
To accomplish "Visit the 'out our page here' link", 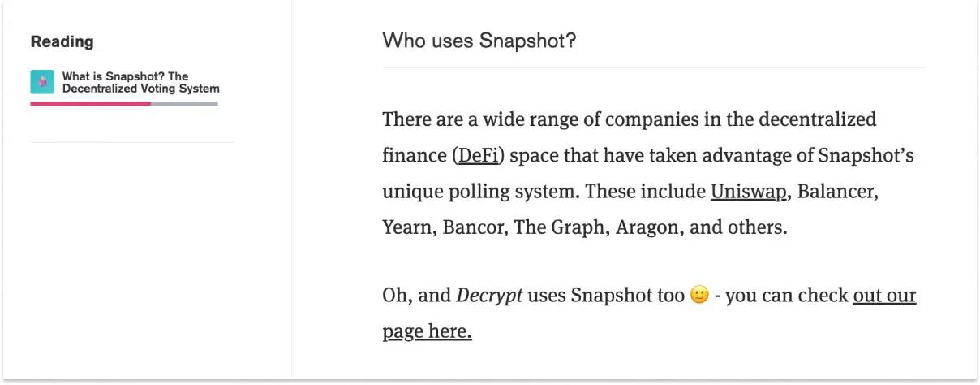I will (x=883, y=296).
